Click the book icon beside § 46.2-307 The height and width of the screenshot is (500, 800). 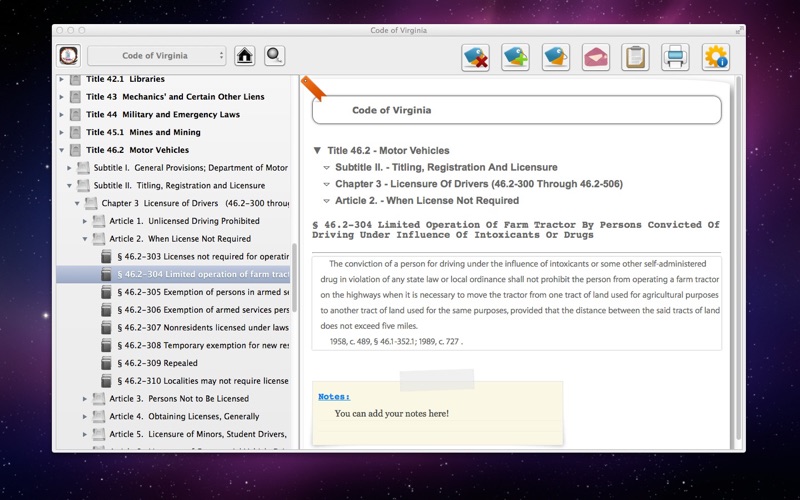tap(106, 328)
